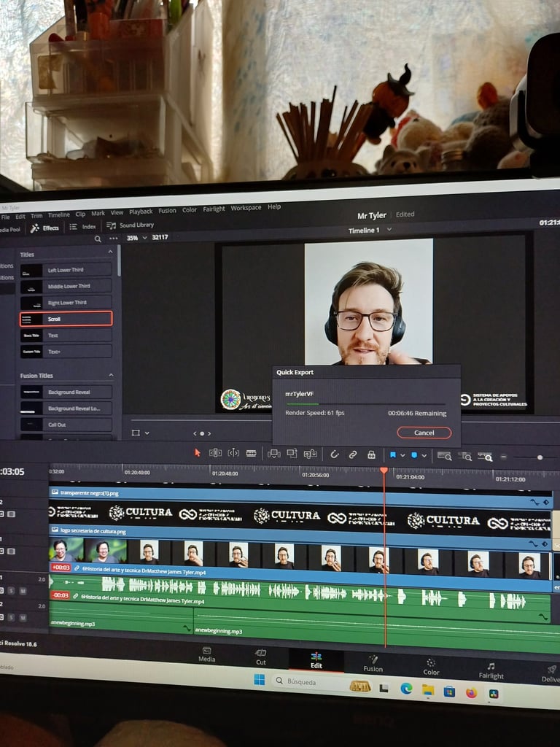Click the Overwrite Clip icon
The height and width of the screenshot is (747, 560).
(x=292, y=454)
